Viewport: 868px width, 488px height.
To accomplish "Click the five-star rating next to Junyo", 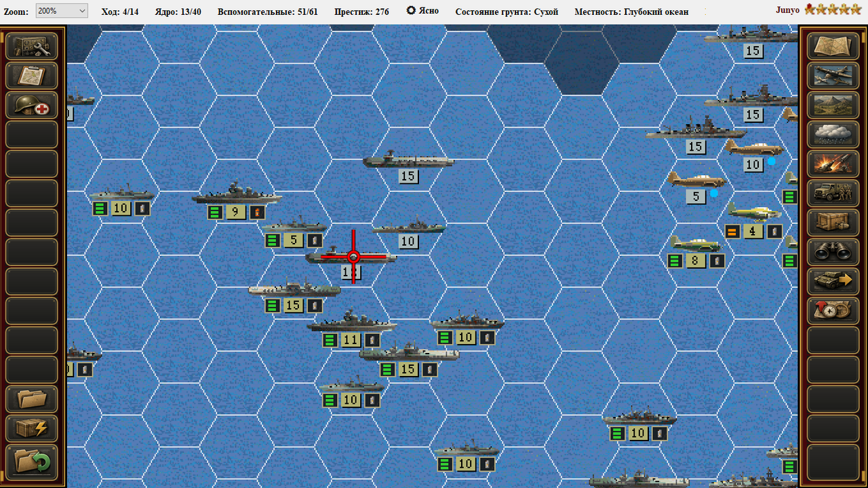I will pos(833,10).
